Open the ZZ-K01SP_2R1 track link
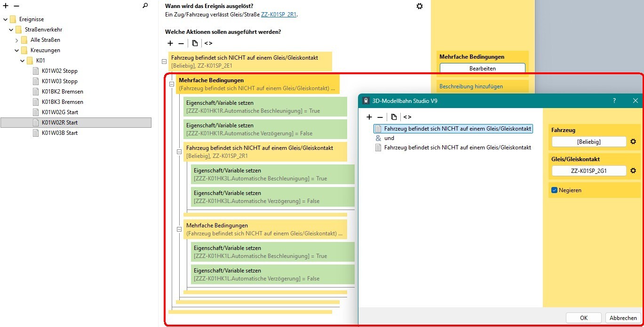 click(278, 15)
